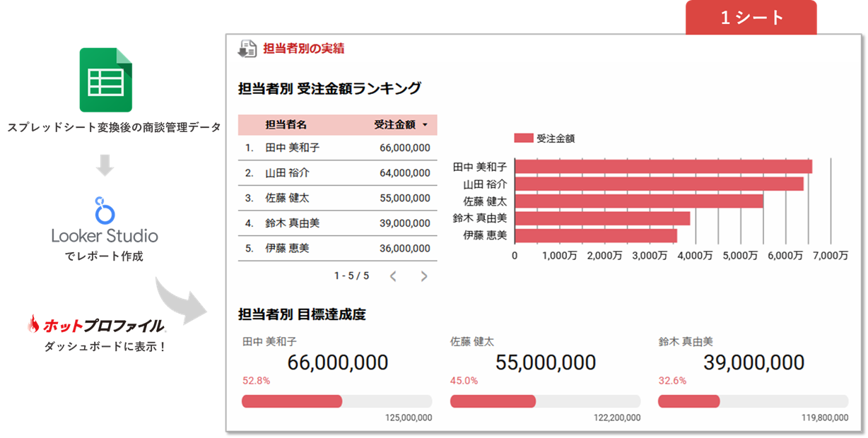Image resolution: width=868 pixels, height=438 pixels.
Task: Click 田中 美和子 row in ranking table
Action: [337, 148]
